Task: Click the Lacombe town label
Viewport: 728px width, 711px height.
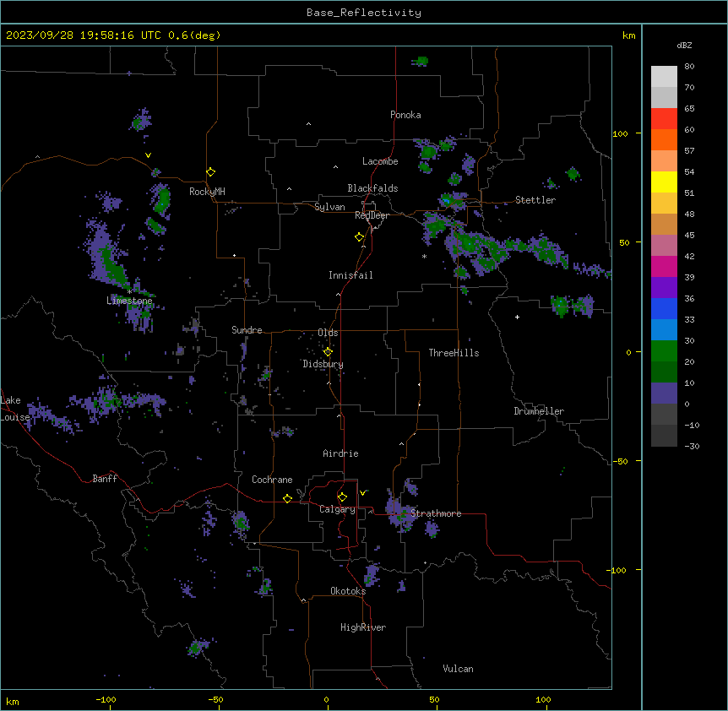Action: (x=380, y=161)
